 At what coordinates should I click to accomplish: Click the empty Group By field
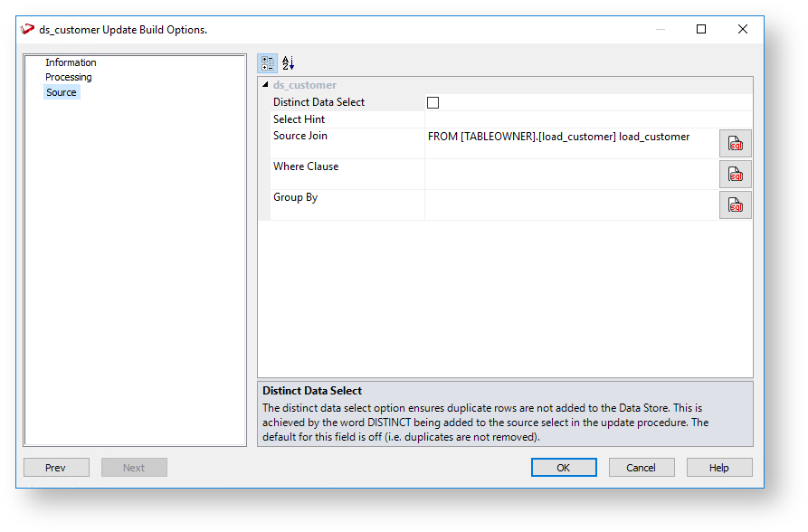point(572,205)
